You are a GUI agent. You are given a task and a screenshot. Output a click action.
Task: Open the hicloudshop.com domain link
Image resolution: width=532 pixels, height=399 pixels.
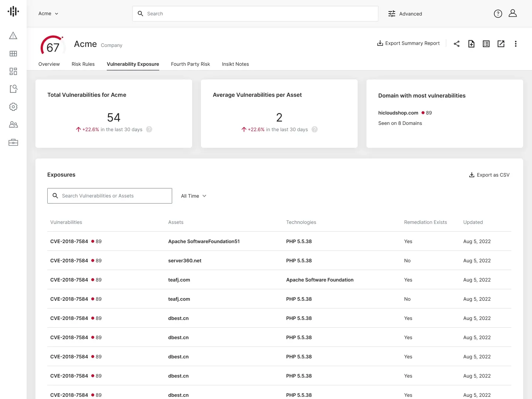(398, 113)
